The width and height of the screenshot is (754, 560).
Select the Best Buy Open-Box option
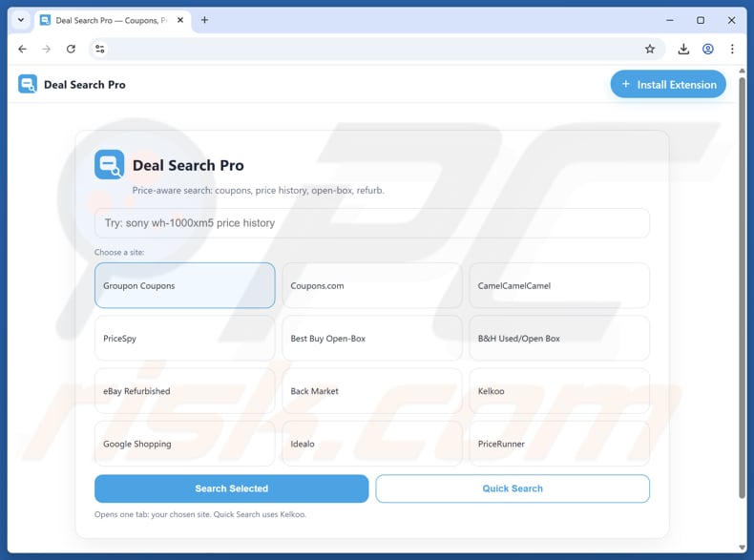tap(371, 339)
